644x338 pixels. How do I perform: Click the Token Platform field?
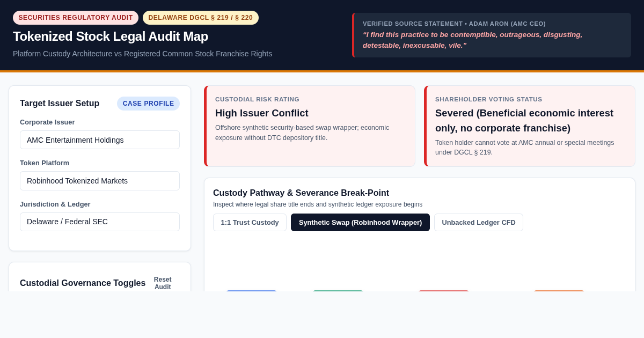click(100, 181)
